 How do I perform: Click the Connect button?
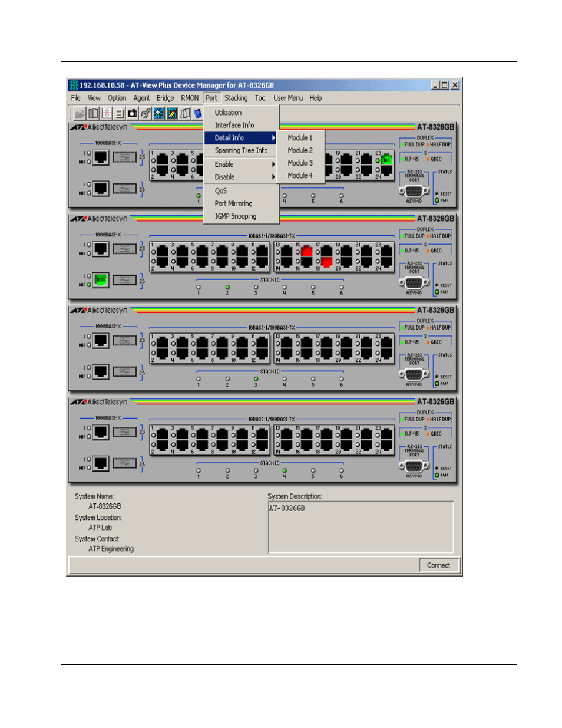coord(438,565)
